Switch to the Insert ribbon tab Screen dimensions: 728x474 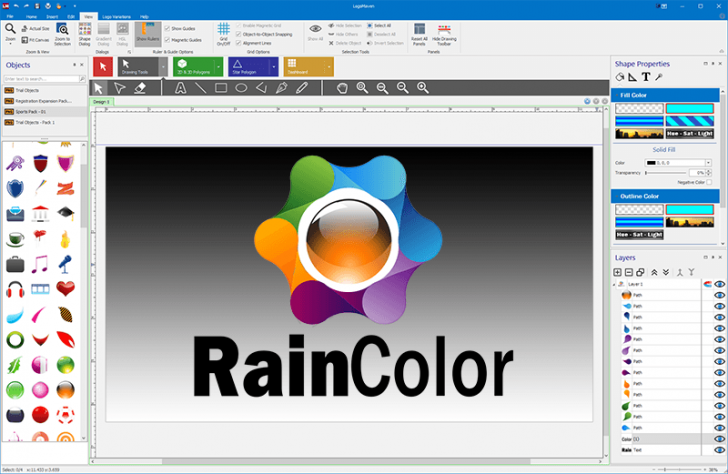[x=52, y=16]
